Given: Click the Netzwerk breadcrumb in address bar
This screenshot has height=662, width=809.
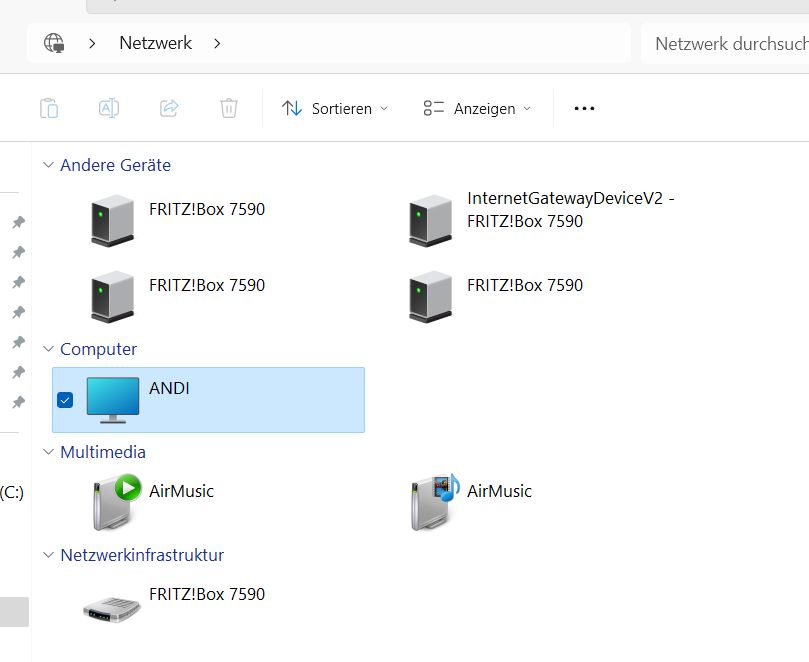Looking at the screenshot, I should (x=155, y=43).
